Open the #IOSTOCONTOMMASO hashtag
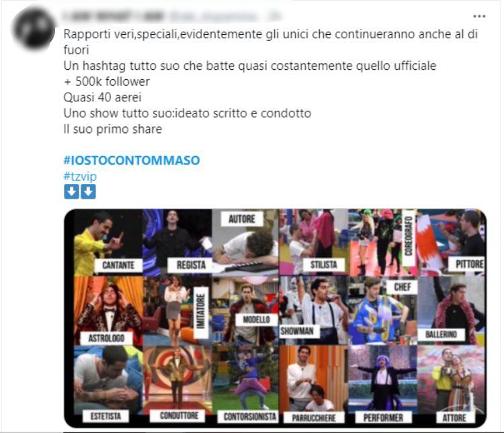Screen dimensions: 504x433 (132, 160)
